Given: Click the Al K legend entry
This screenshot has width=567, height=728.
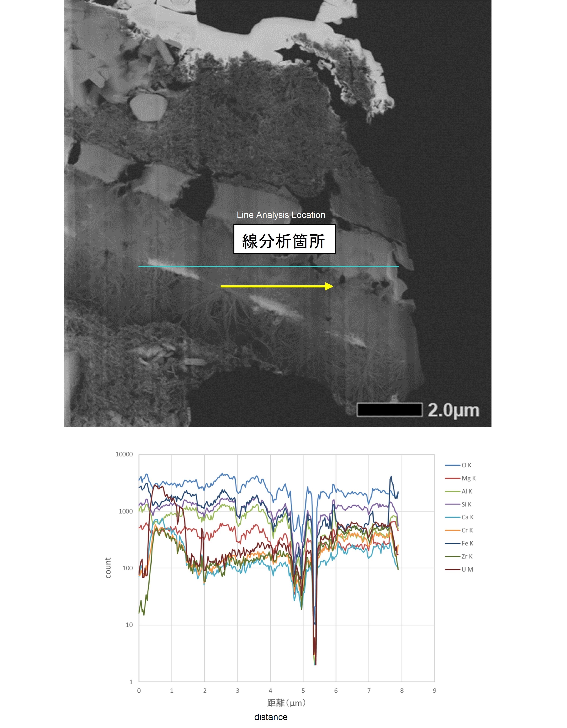Looking at the screenshot, I should click(x=459, y=491).
